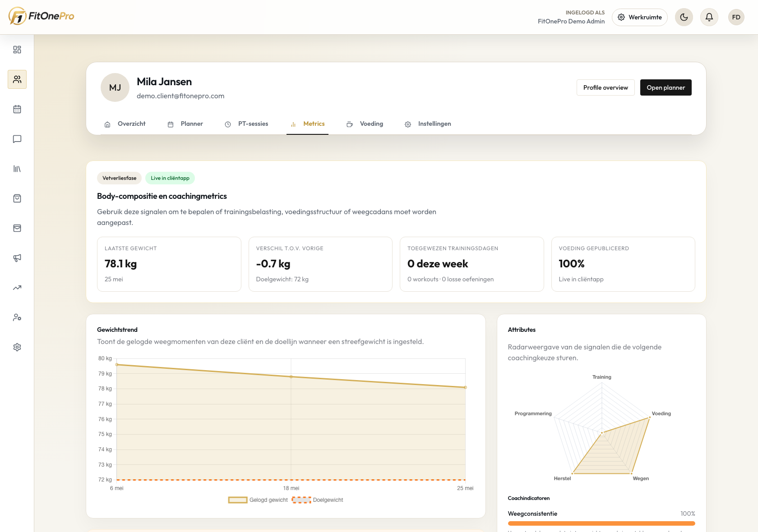
Task: Click the Voeding vertex on radar chart
Action: click(x=650, y=417)
